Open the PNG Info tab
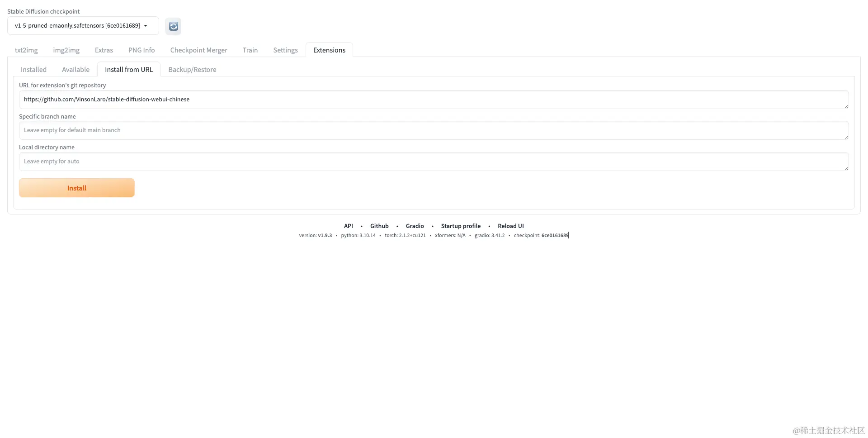Image resolution: width=868 pixels, height=438 pixels. pos(141,50)
